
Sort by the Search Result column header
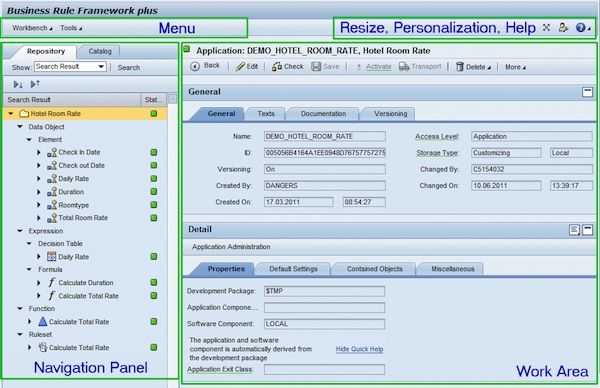click(x=72, y=99)
